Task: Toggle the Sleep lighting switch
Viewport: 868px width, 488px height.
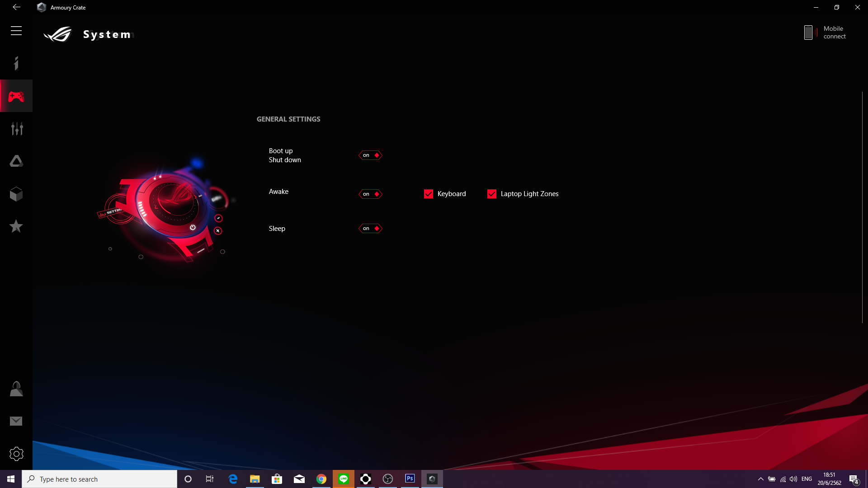Action: [x=370, y=229]
